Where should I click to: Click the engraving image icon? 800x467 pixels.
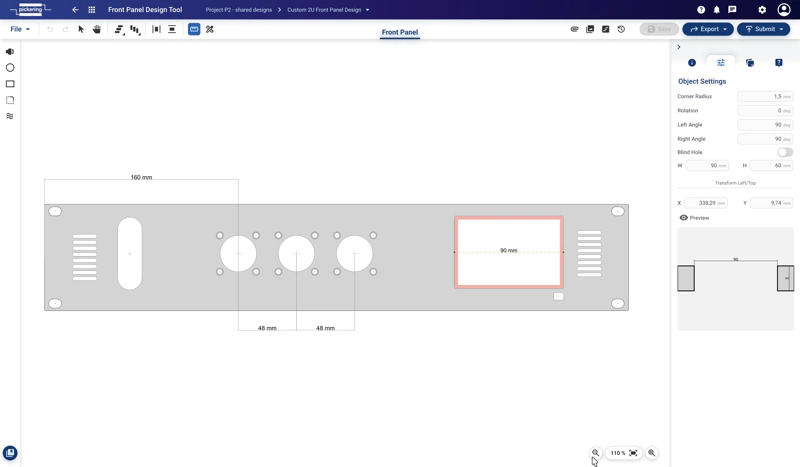pyautogui.click(x=606, y=29)
